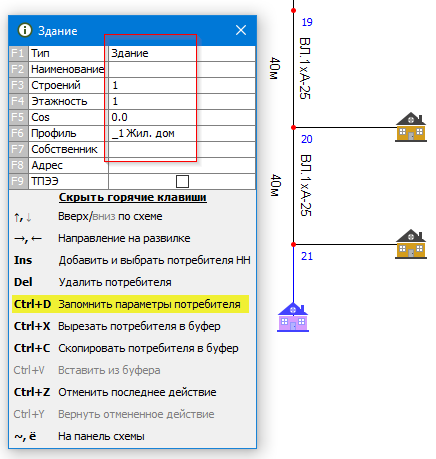Click Запомнить параметры потребителя entry
436x459 pixels.
[x=130, y=304]
